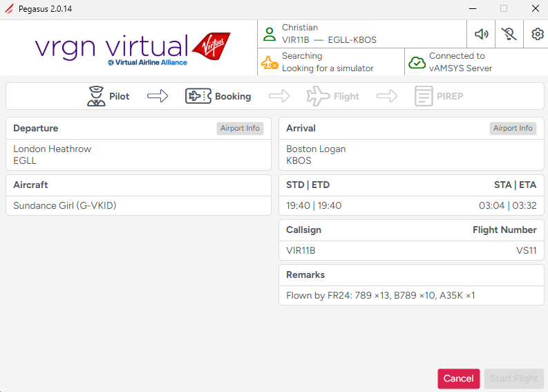The height and width of the screenshot is (392, 548).
Task: Select the Pilot step label
Action: pyautogui.click(x=119, y=96)
